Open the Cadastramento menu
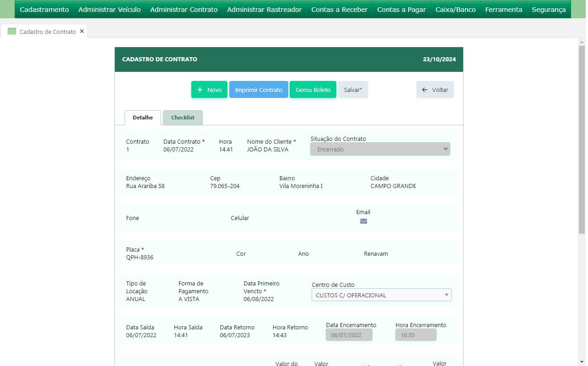The image size is (588, 366). point(44,10)
